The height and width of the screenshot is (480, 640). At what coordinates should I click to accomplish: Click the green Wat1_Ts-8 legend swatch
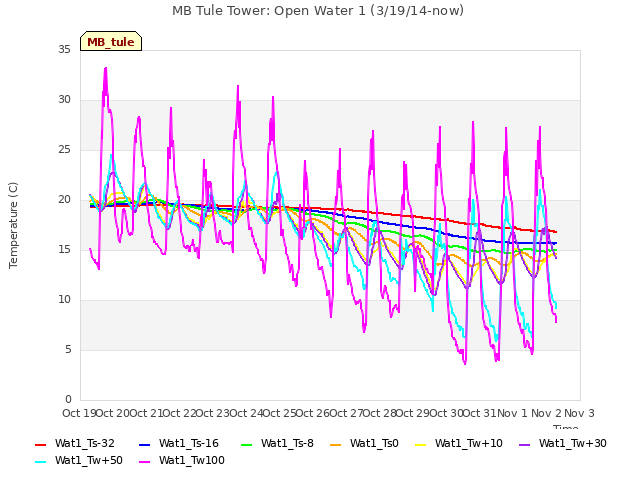[247, 444]
